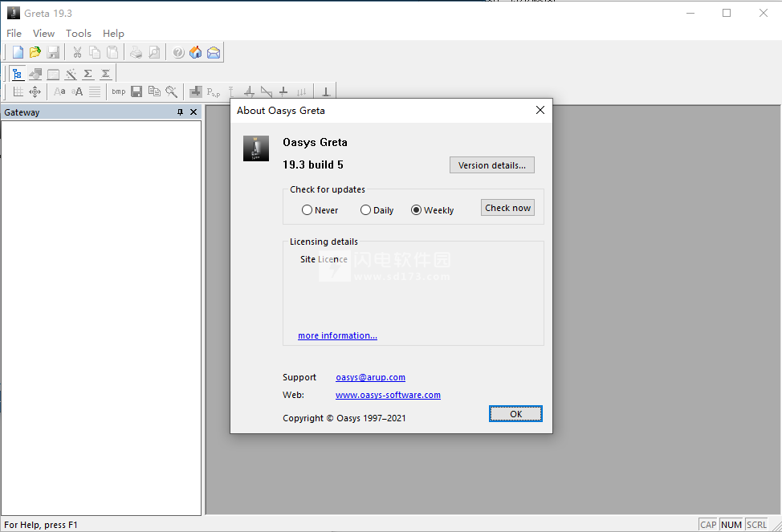Close the About Oasys Greta dialog
Viewport: 782px width, 532px height.
pos(540,110)
